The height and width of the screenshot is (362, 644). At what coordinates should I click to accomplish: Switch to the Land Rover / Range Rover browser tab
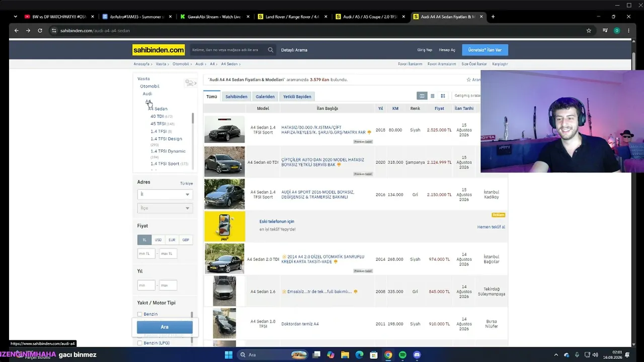click(x=292, y=17)
